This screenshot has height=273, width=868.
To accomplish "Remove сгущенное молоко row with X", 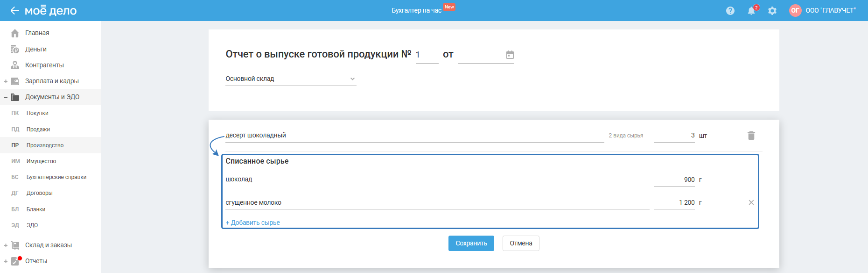I will click(x=751, y=202).
